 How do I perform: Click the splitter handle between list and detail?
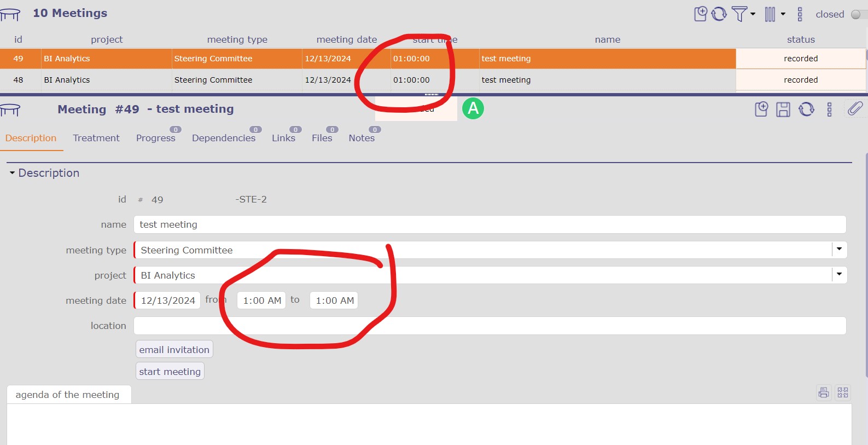(432, 95)
